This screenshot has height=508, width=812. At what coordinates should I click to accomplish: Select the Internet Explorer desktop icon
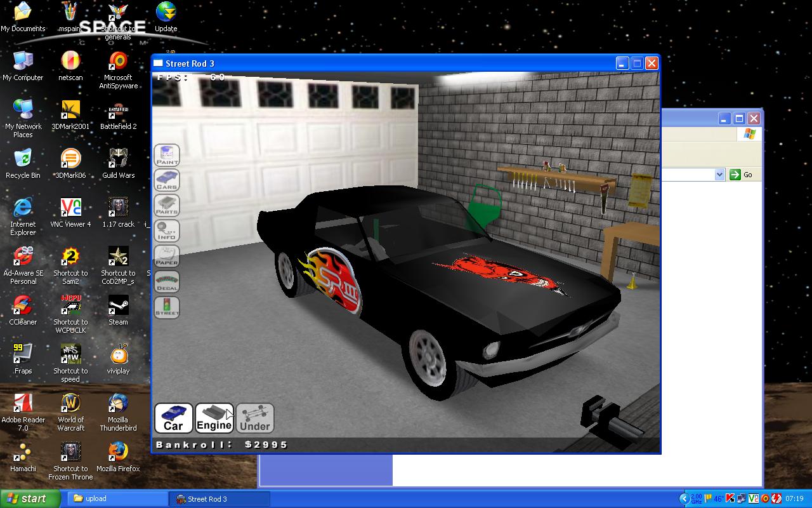[x=23, y=217]
